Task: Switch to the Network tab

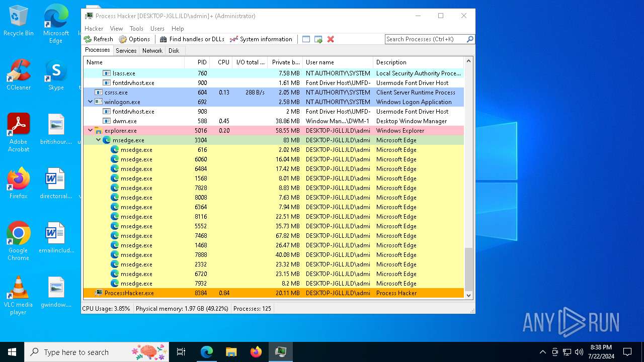Action: tap(152, 51)
